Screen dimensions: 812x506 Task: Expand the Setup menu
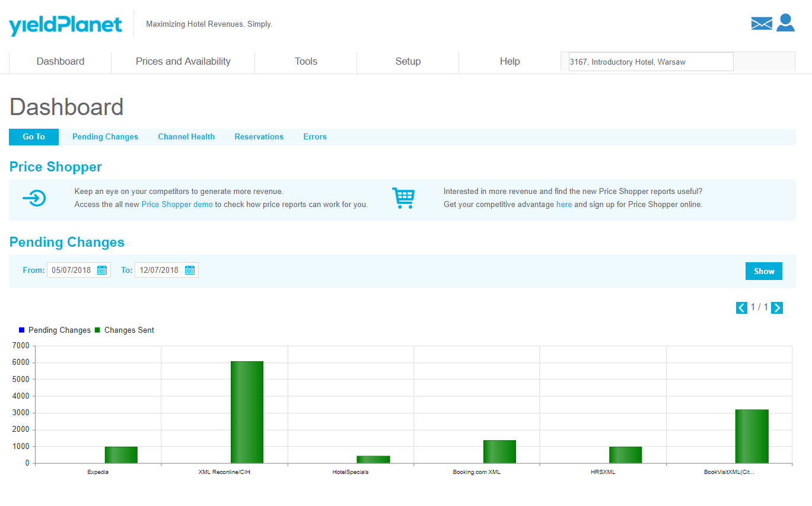[408, 62]
